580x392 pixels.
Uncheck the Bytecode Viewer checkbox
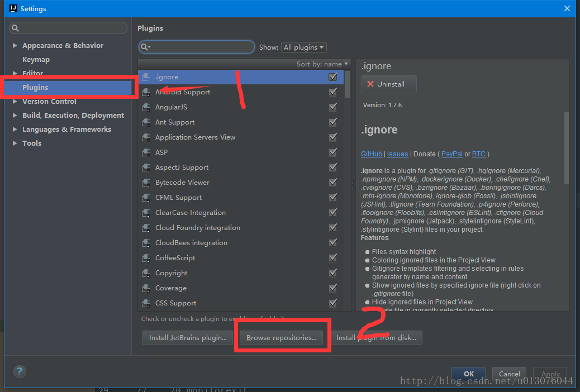(333, 182)
